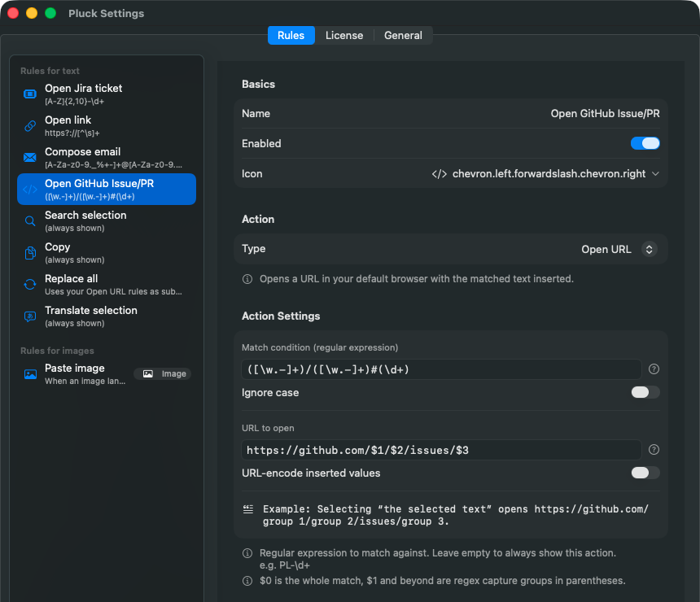Click the Replace all arrows icon
The height and width of the screenshot is (602, 700).
point(30,284)
